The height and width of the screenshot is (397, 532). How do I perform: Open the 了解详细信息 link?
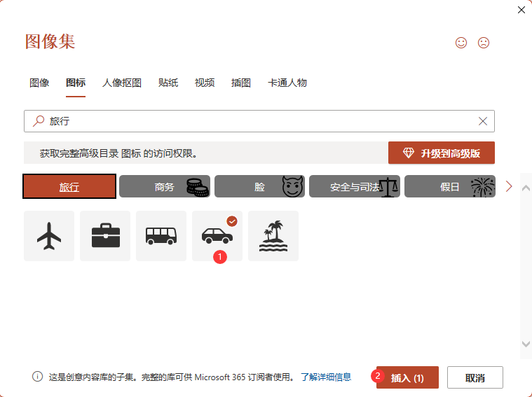point(326,377)
